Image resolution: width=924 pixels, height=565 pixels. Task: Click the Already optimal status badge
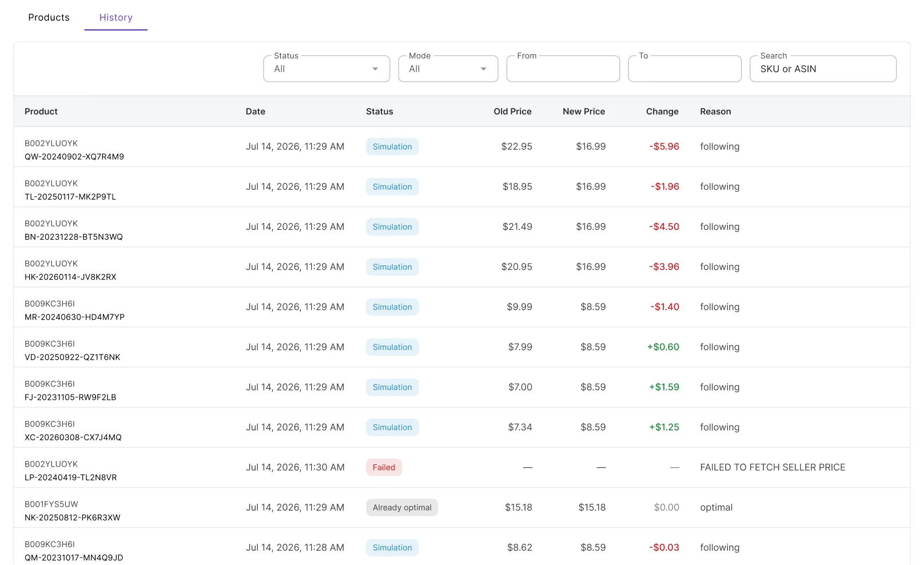(402, 507)
